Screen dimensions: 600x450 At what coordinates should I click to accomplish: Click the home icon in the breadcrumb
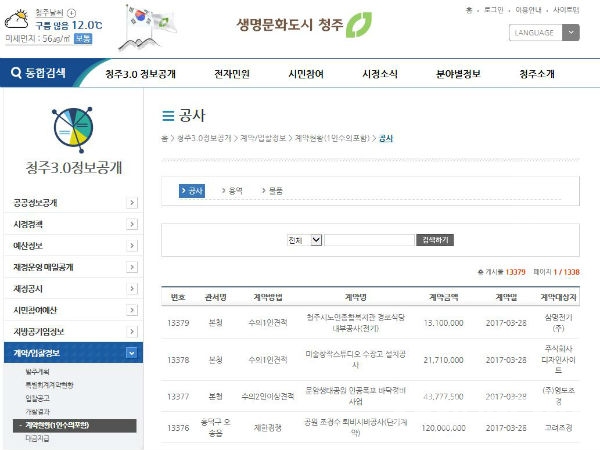pos(165,137)
